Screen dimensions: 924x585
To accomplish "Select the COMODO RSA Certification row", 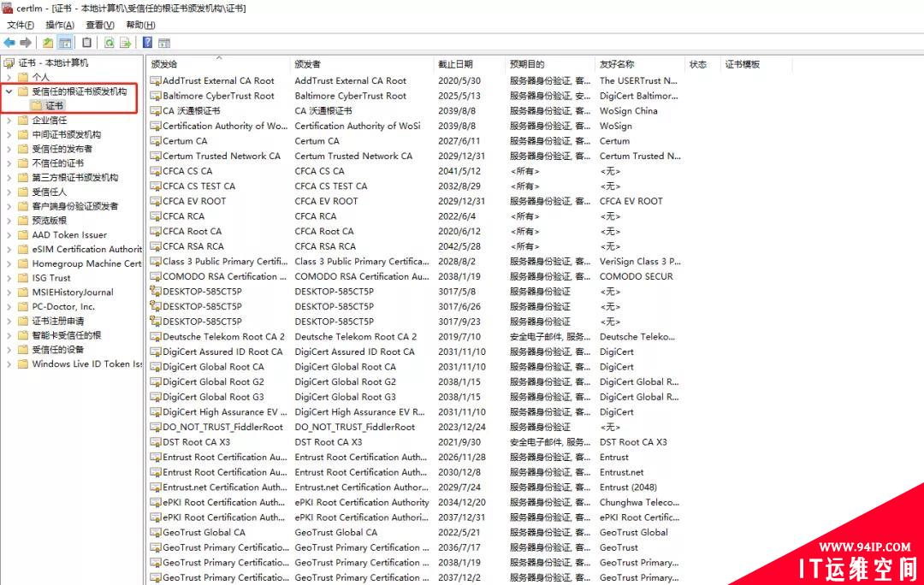I will [416, 276].
